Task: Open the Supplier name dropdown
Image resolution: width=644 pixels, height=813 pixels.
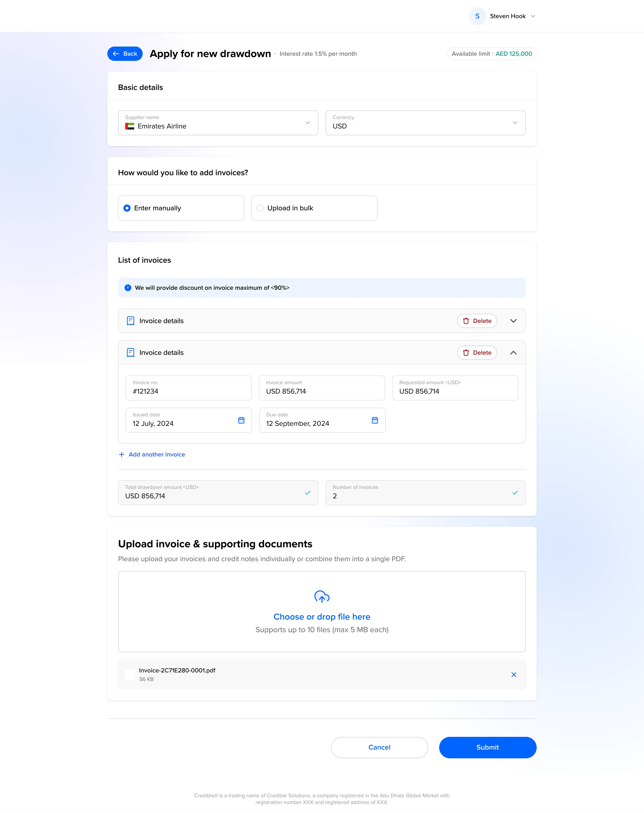Action: coord(218,123)
